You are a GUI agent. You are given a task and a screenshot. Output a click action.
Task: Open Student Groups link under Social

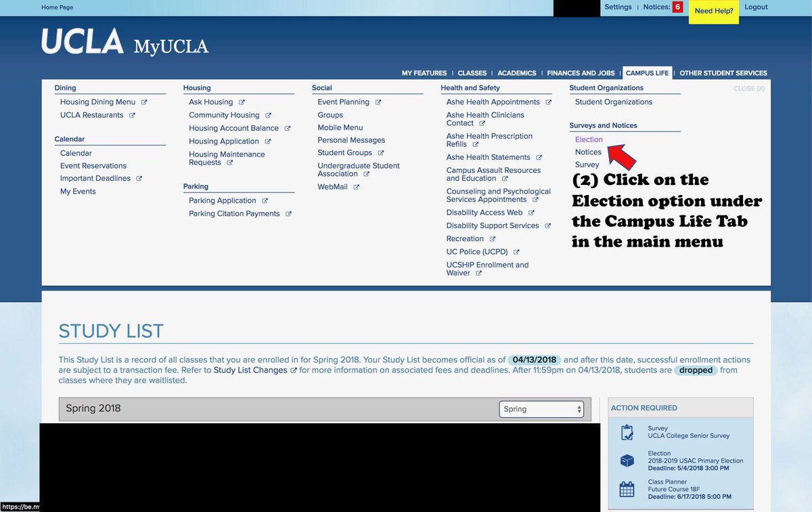(x=345, y=153)
